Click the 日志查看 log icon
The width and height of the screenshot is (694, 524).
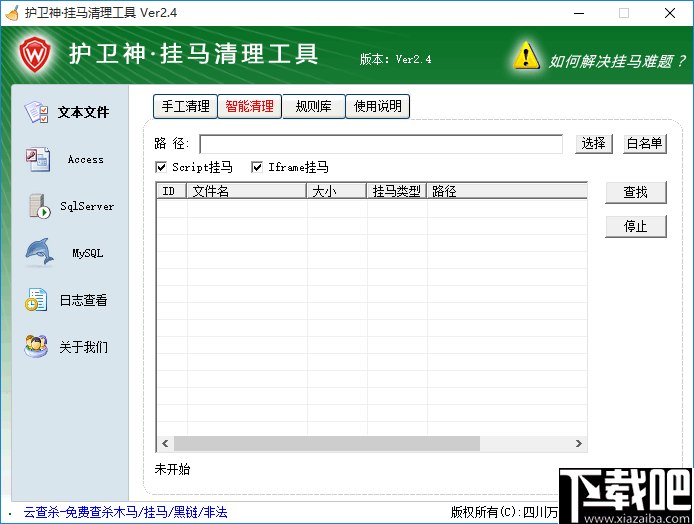[36, 300]
